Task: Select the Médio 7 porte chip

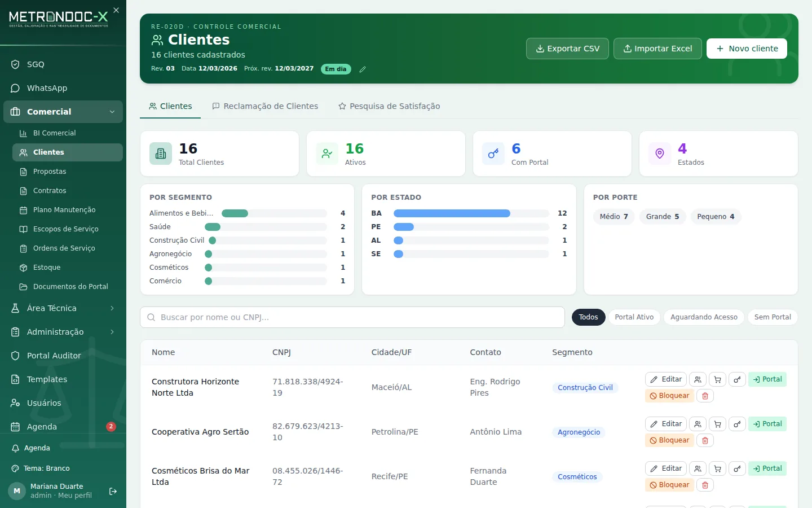Action: click(x=614, y=217)
